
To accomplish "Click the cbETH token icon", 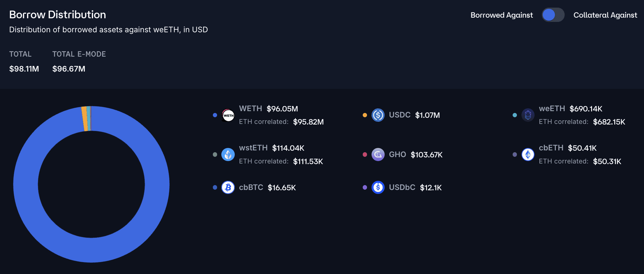I will [x=528, y=155].
